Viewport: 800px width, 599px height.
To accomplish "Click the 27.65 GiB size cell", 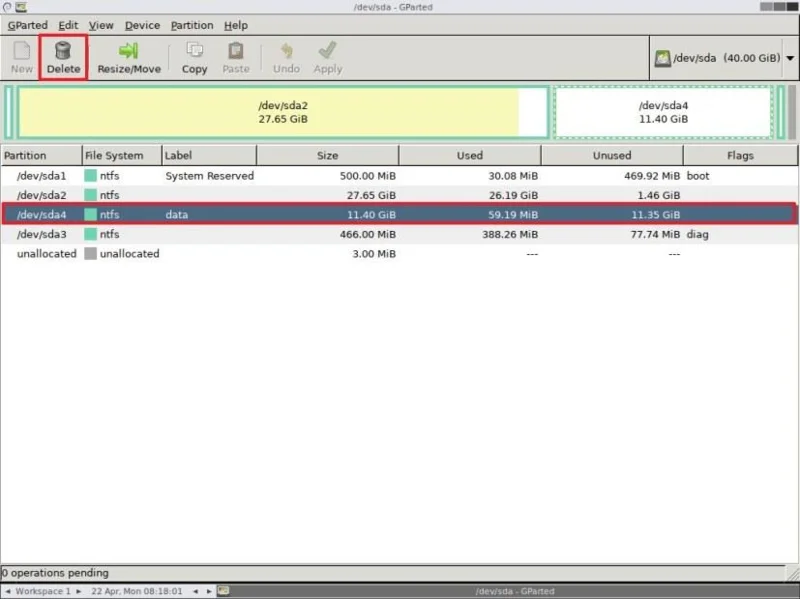I will pos(371,195).
